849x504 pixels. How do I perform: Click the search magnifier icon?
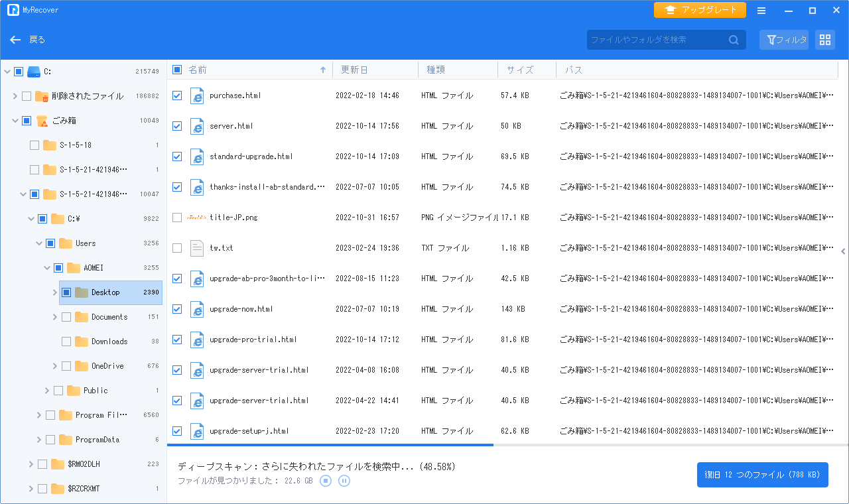point(734,40)
